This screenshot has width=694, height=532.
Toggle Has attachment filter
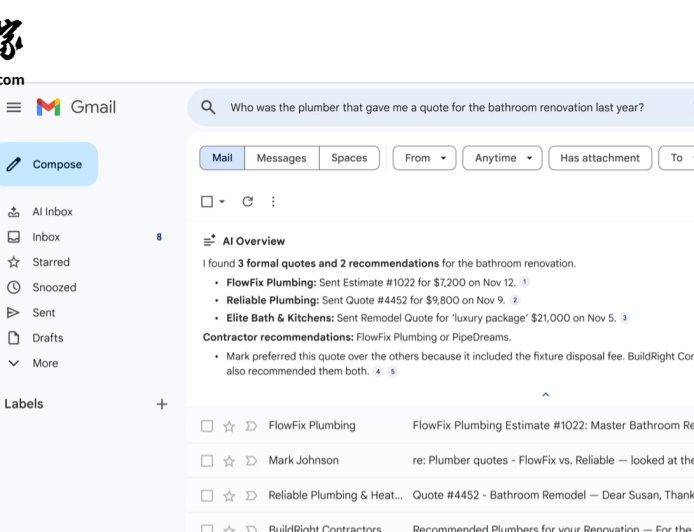(600, 158)
